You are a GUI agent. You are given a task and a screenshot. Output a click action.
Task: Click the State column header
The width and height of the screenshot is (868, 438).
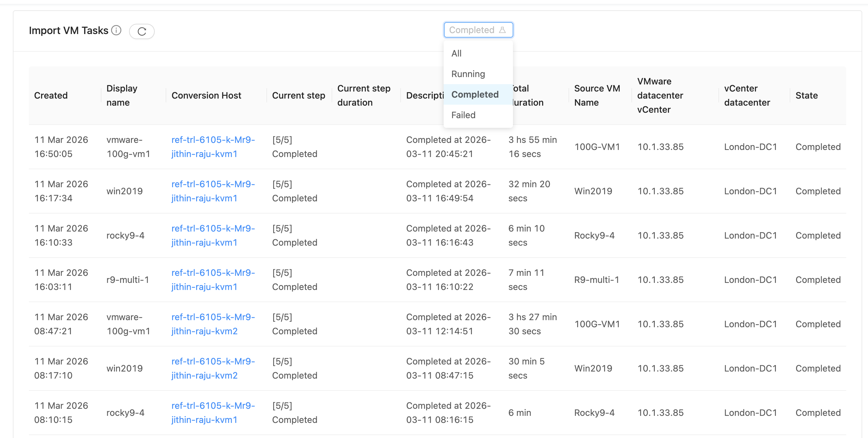(x=806, y=95)
